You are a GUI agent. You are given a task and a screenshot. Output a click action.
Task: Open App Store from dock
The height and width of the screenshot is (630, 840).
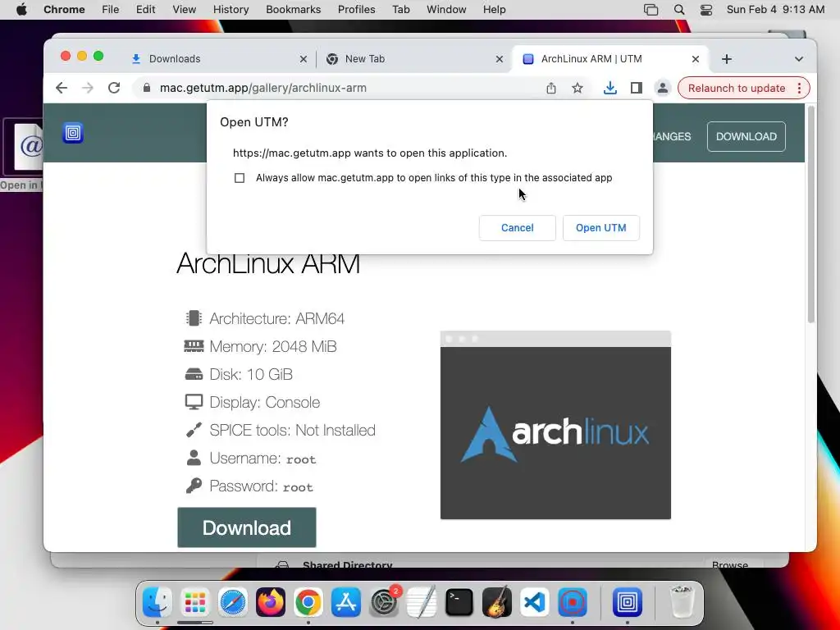pos(346,602)
